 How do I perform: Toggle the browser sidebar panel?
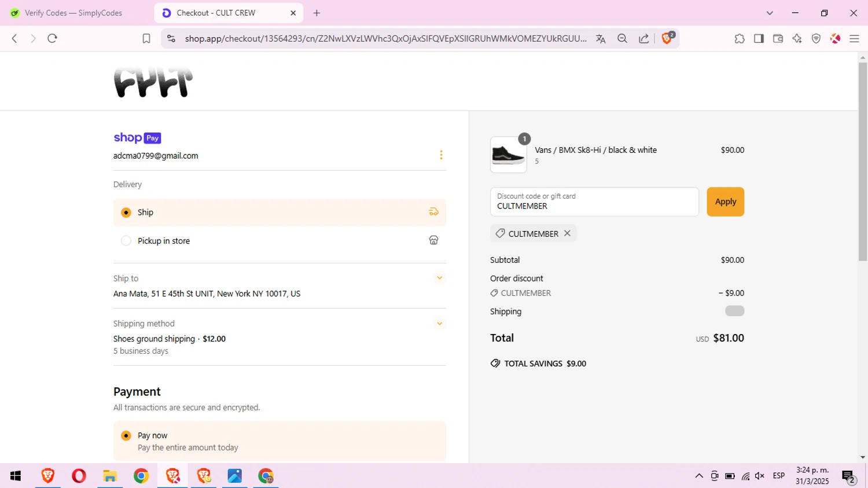(x=759, y=38)
